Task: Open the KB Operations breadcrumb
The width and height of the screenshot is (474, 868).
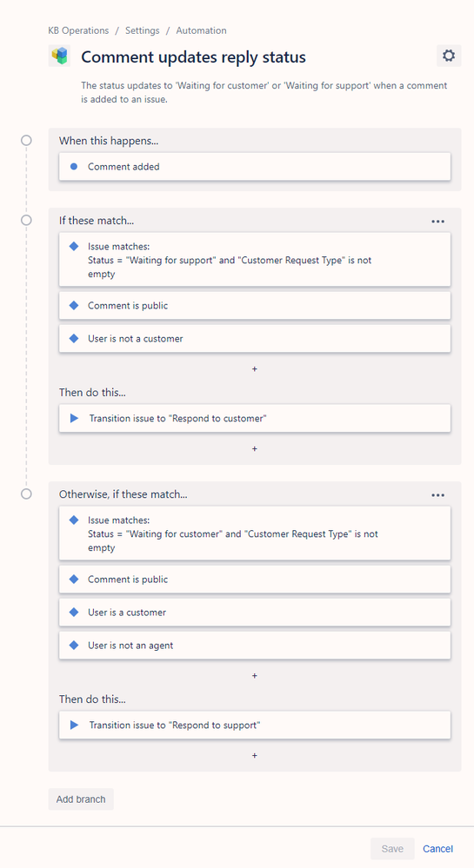Action: point(79,30)
